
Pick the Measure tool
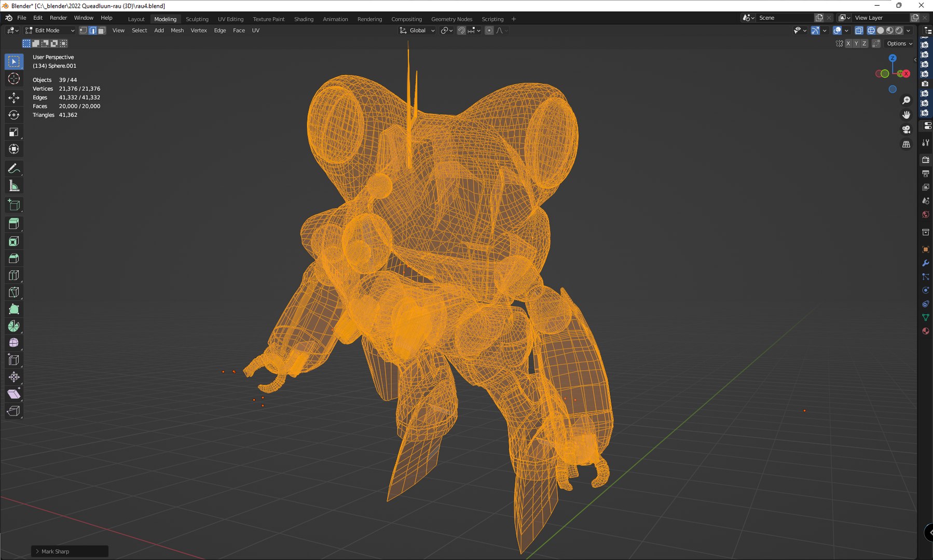(14, 186)
